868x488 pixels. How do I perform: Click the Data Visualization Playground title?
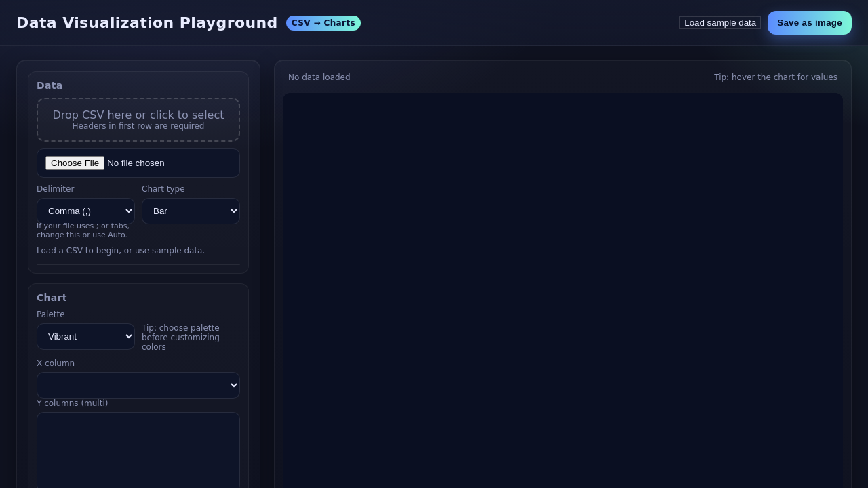tap(146, 22)
